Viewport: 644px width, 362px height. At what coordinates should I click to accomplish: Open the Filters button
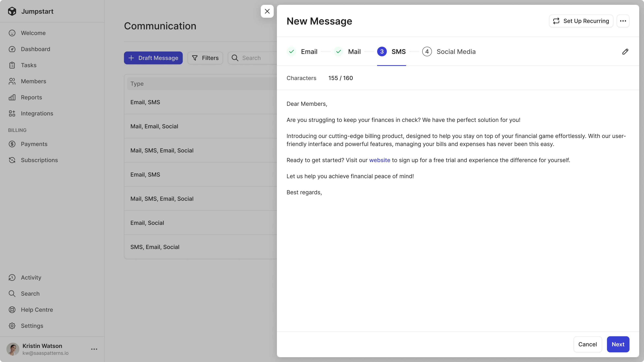[205, 58]
